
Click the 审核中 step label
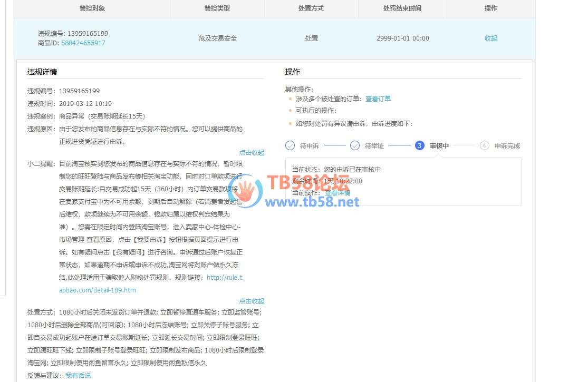click(x=439, y=145)
